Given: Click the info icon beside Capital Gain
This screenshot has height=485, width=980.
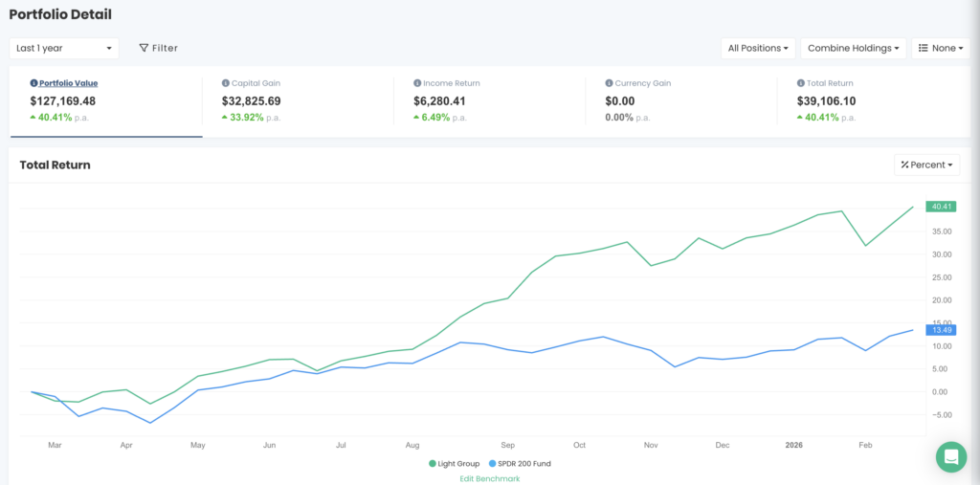Looking at the screenshot, I should pos(225,83).
